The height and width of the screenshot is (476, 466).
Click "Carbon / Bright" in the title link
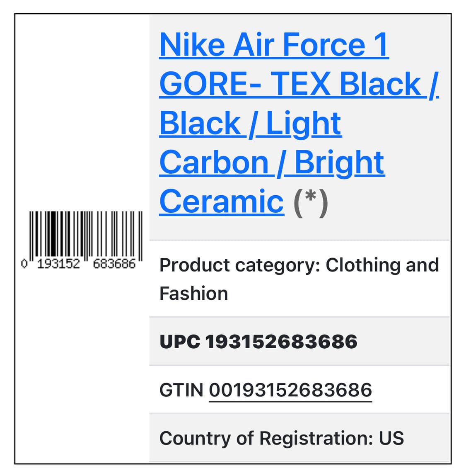(272, 163)
